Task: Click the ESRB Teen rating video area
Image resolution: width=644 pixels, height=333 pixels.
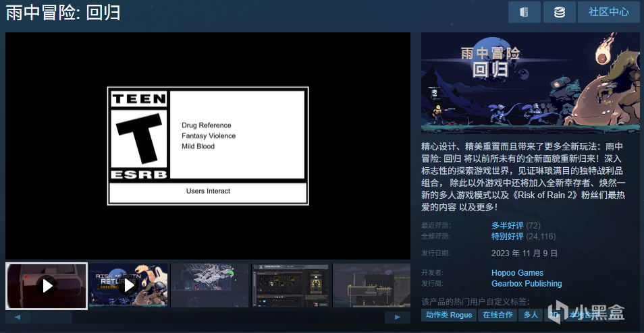Action: pyautogui.click(x=208, y=146)
